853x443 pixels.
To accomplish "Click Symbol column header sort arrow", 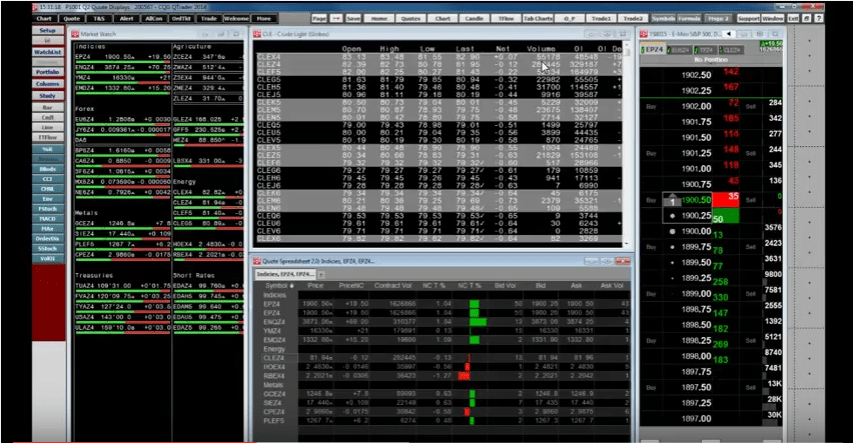I will [292, 286].
